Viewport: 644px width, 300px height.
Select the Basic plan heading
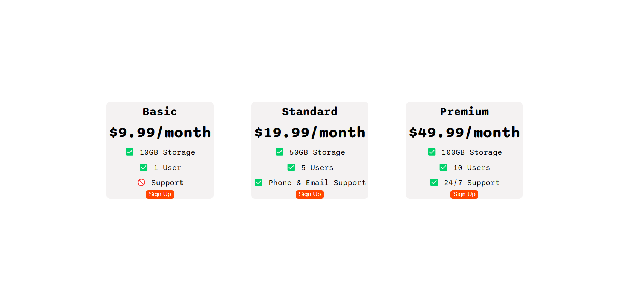(160, 111)
